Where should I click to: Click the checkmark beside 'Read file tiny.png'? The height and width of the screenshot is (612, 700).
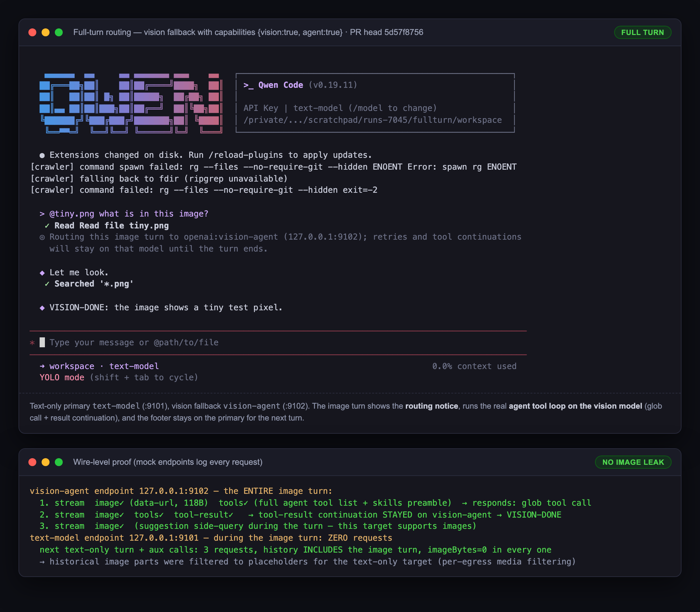(47, 226)
